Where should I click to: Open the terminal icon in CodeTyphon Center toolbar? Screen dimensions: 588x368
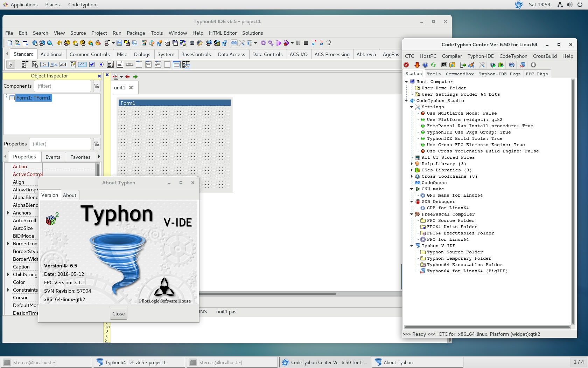click(x=444, y=65)
